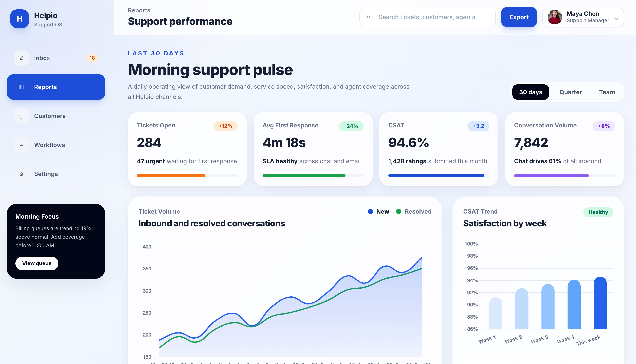This screenshot has height=364, width=636.
Task: Switch to the Team view
Action: (x=607, y=92)
